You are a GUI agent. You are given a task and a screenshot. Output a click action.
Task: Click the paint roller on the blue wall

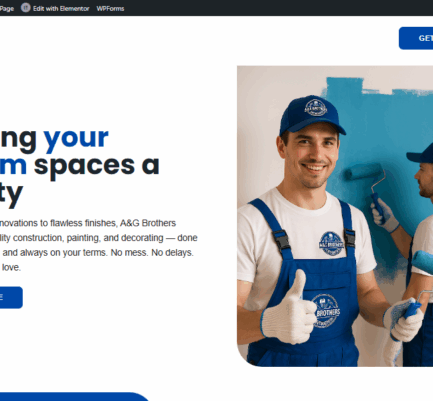point(367,185)
